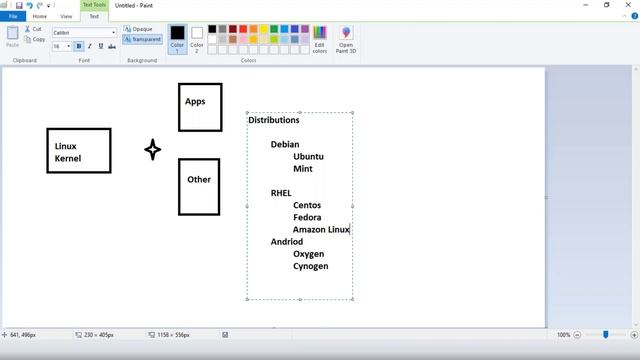
Task: Pick the brown color swatch
Action: click(233, 39)
